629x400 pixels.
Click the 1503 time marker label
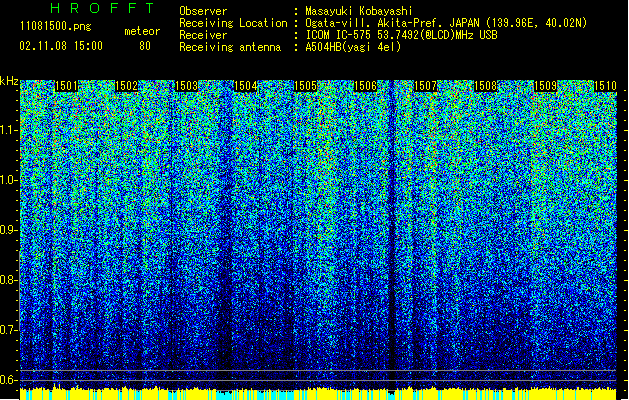click(187, 86)
